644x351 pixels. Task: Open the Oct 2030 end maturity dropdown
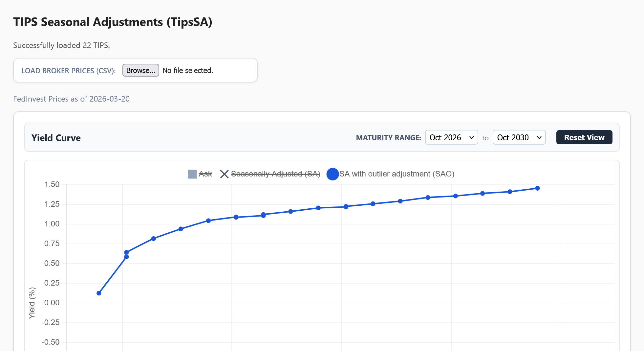point(519,137)
